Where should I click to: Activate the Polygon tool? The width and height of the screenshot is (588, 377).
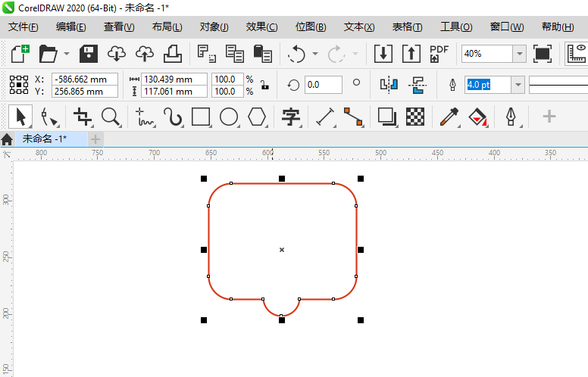point(258,117)
